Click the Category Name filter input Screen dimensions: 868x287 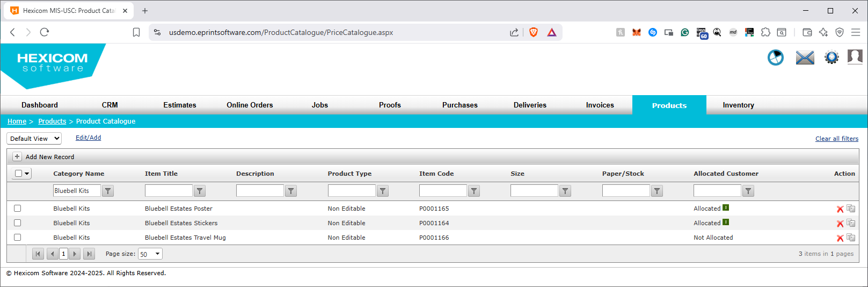(77, 191)
